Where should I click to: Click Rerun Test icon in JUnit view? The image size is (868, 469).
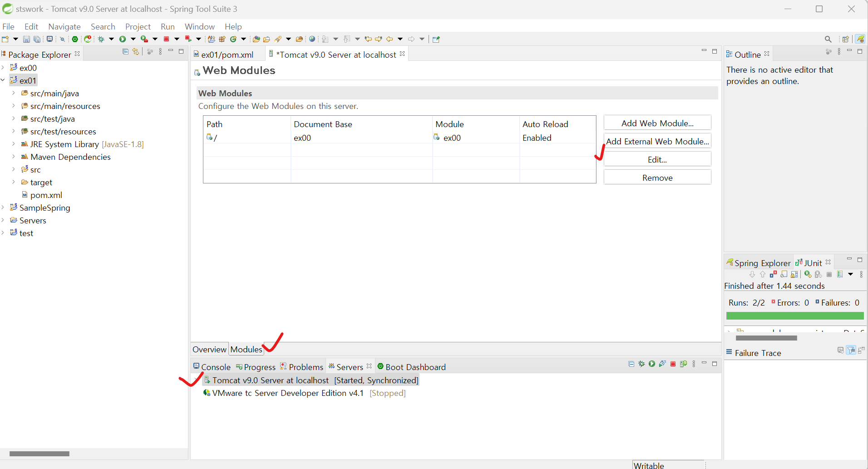[808, 274]
